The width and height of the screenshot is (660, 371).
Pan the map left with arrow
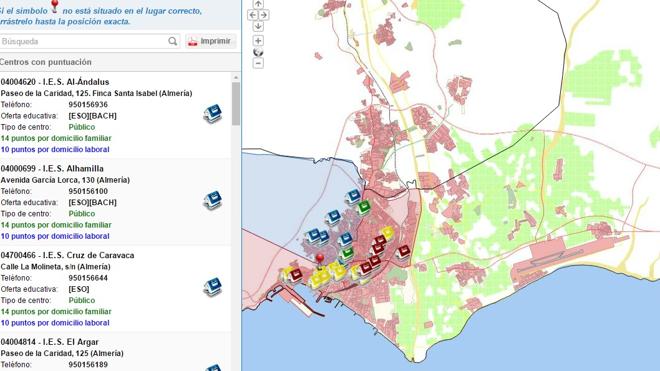pos(253,15)
